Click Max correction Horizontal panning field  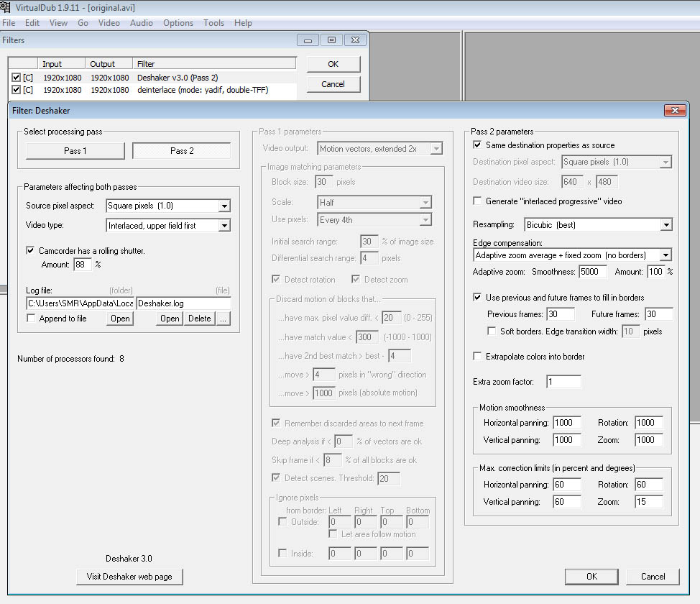point(567,485)
